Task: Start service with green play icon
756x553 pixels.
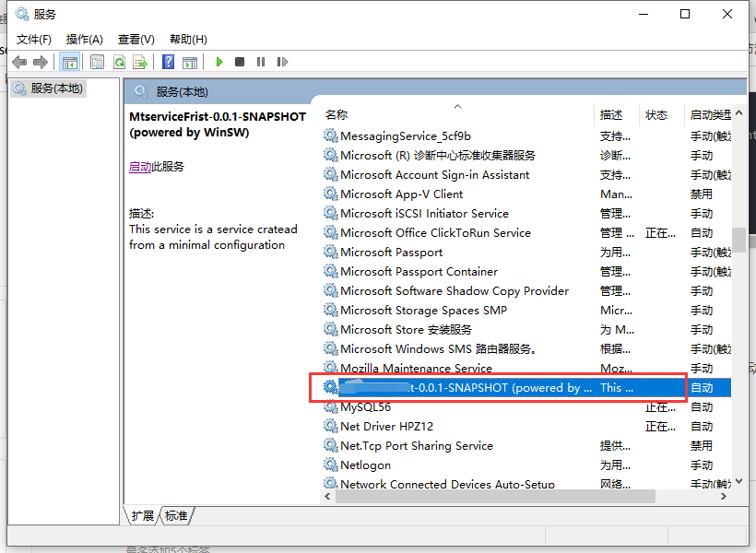Action: coord(219,62)
